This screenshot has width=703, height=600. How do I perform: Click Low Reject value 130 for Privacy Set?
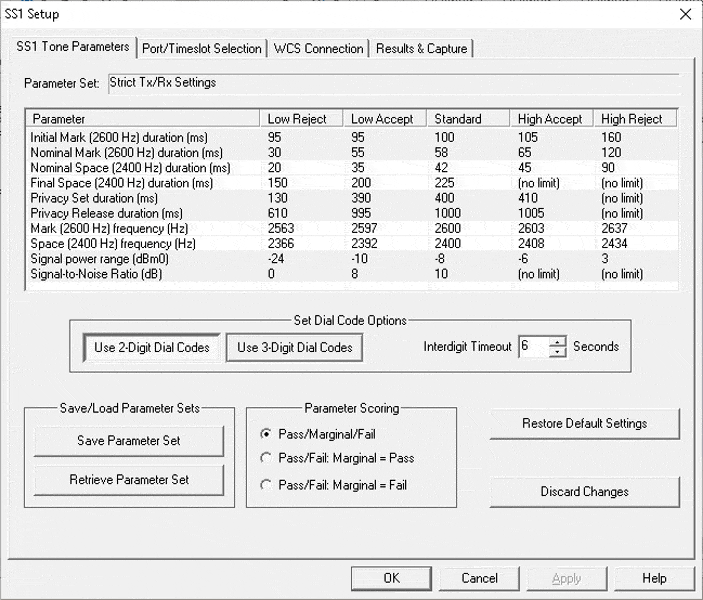278,198
